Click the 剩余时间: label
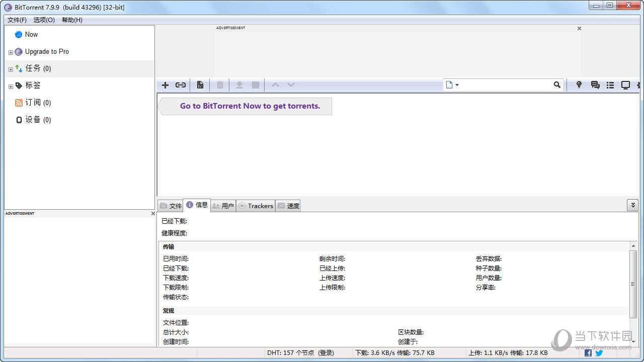 [x=332, y=259]
